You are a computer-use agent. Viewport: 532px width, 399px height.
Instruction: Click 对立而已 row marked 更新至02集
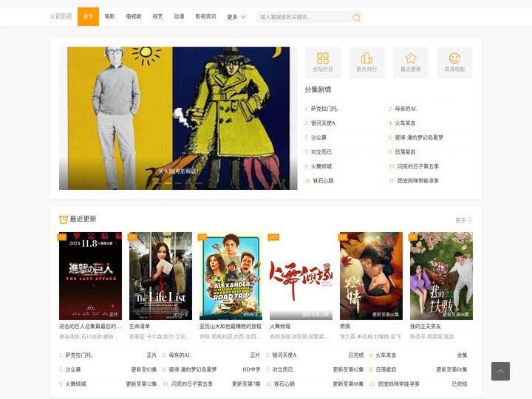[315, 369]
